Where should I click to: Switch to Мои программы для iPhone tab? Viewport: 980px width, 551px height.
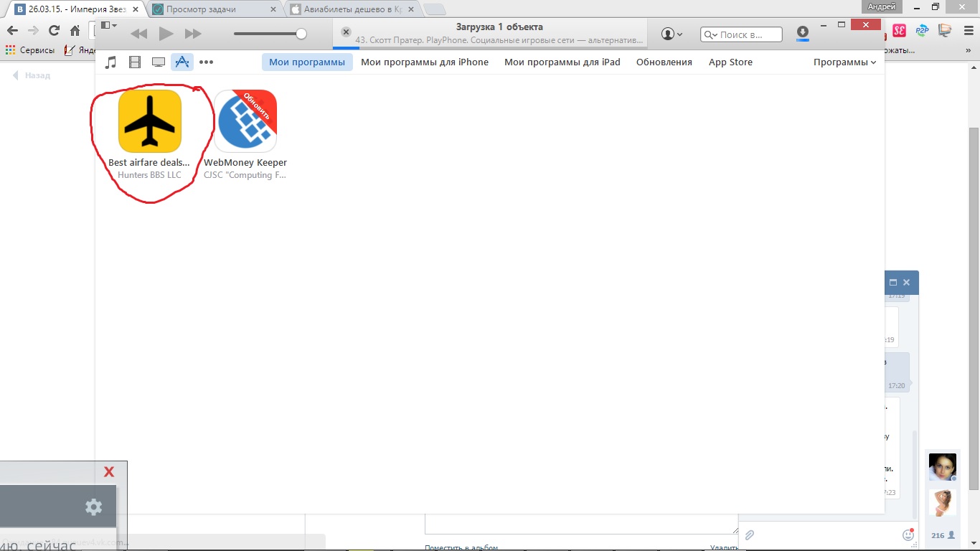click(x=425, y=62)
